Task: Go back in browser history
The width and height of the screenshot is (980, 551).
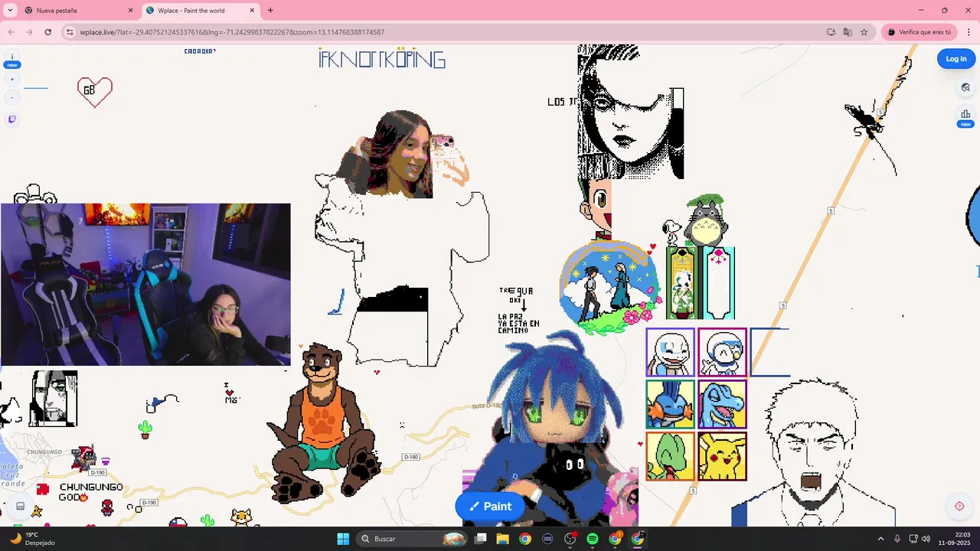Action: 11,32
